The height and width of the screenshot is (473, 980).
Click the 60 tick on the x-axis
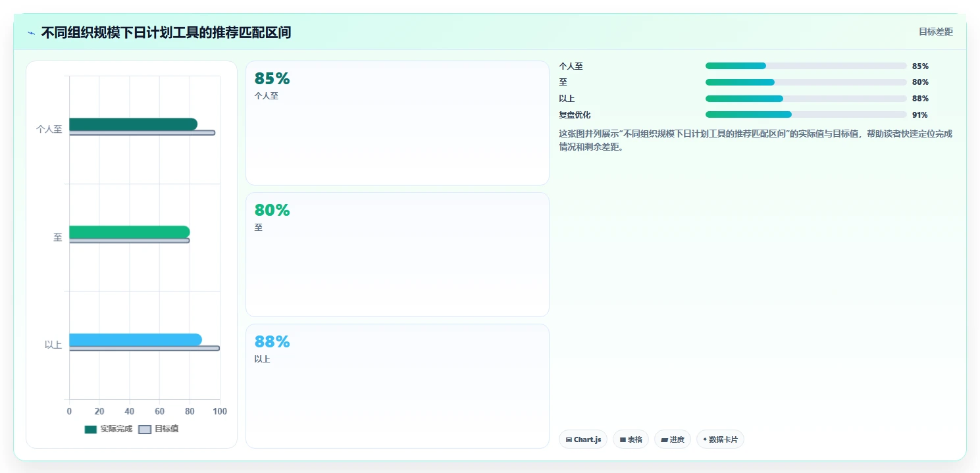click(x=160, y=411)
